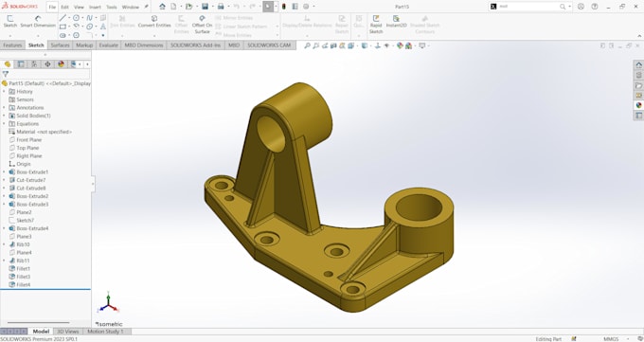
Task: Create a New document icon
Action: pyautogui.click(x=173, y=7)
